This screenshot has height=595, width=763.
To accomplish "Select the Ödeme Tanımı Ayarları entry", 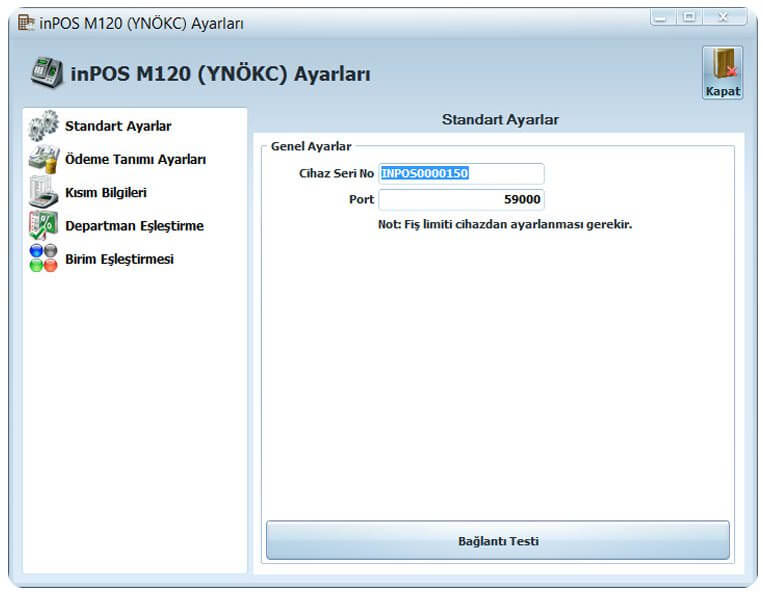I will [135, 159].
